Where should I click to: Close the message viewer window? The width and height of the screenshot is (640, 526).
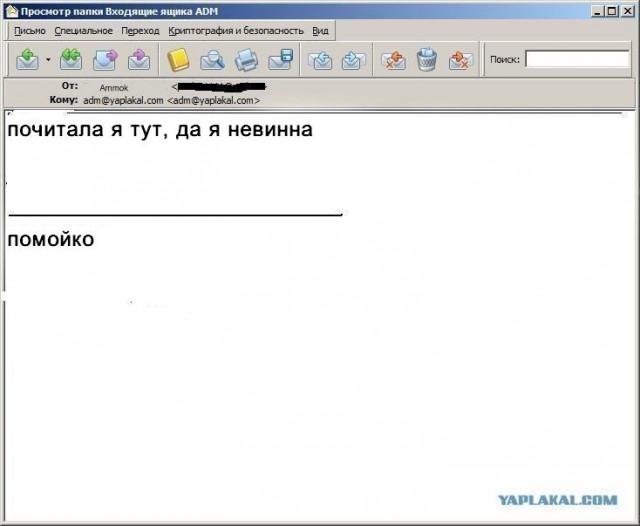(627, 11)
